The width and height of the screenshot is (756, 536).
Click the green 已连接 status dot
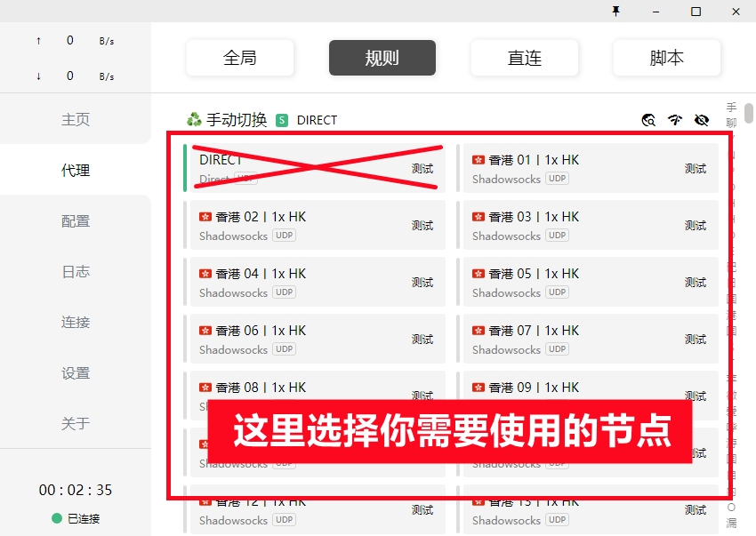[57, 518]
